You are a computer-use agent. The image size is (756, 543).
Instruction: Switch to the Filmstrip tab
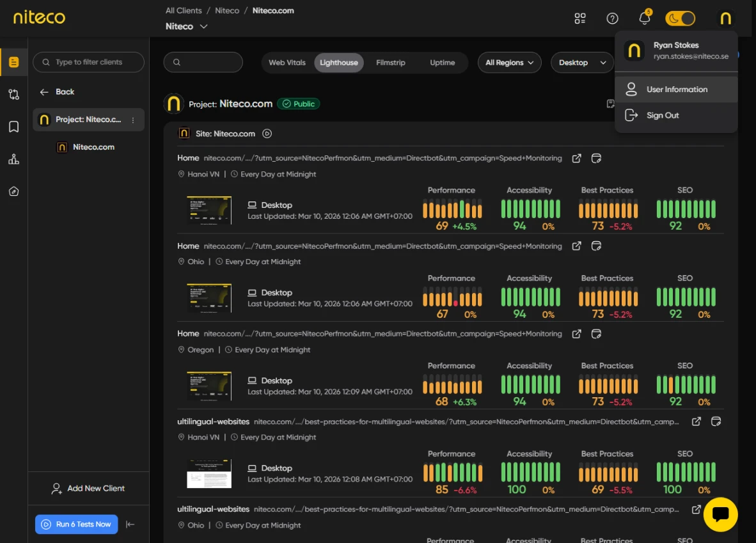pyautogui.click(x=390, y=63)
